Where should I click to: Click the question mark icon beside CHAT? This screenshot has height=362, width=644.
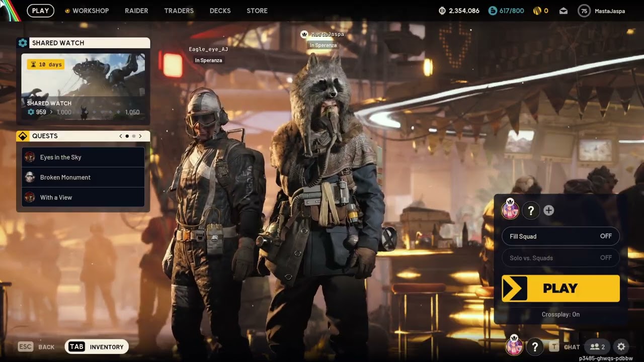coord(535,346)
